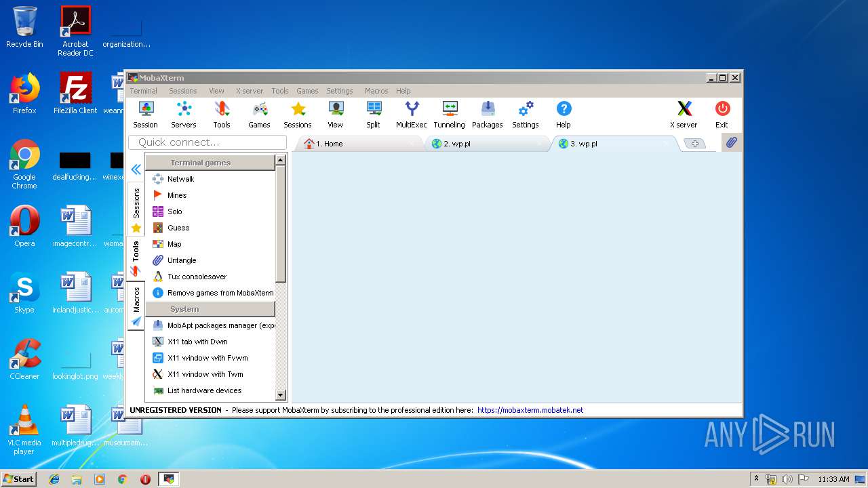Switch to the Sessions sidebar tab
The width and height of the screenshot is (868, 488).
[x=136, y=209]
